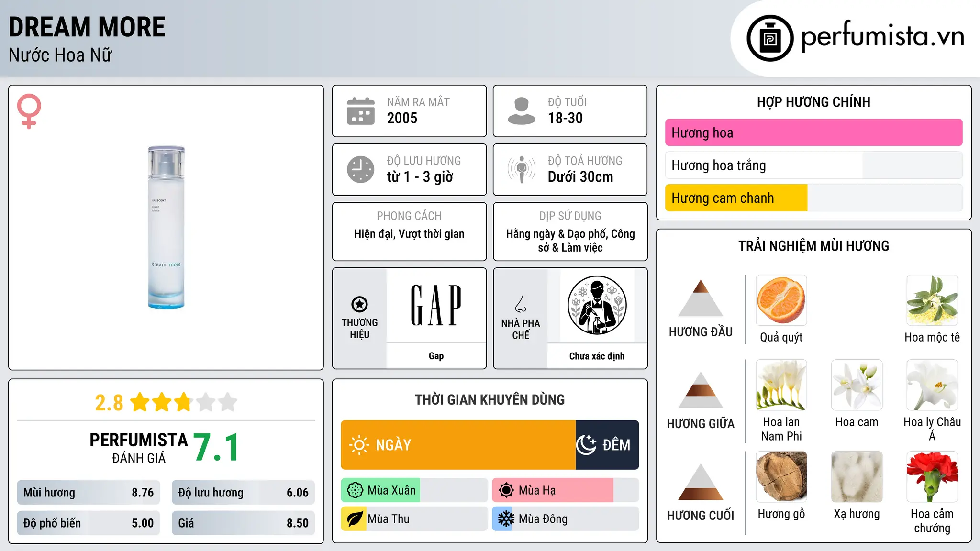Click the HỢP HƯƠNG CHÍNH heading
The width and height of the screenshot is (980, 551).
[813, 102]
